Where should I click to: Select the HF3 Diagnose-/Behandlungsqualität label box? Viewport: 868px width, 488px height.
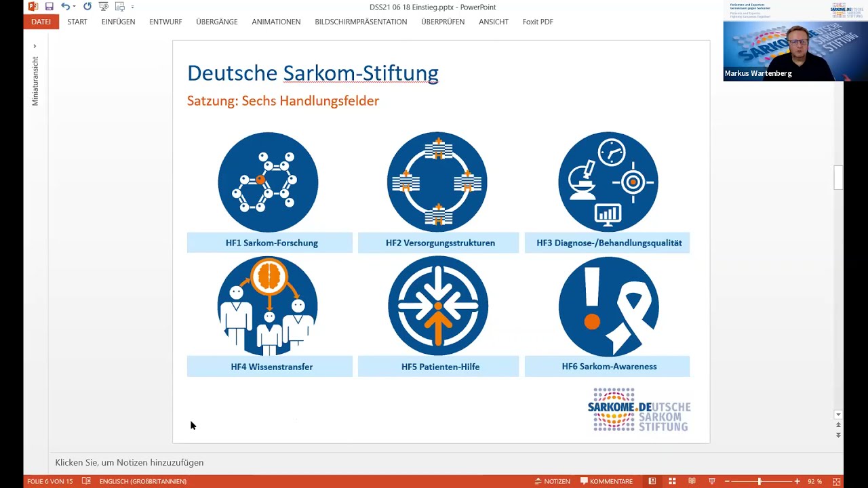tap(607, 243)
